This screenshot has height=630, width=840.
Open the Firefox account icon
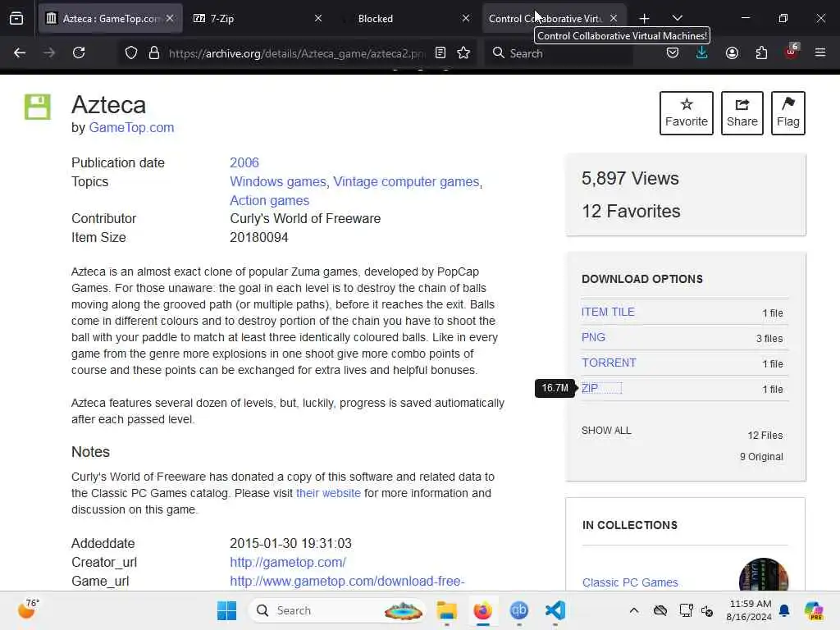(x=732, y=52)
